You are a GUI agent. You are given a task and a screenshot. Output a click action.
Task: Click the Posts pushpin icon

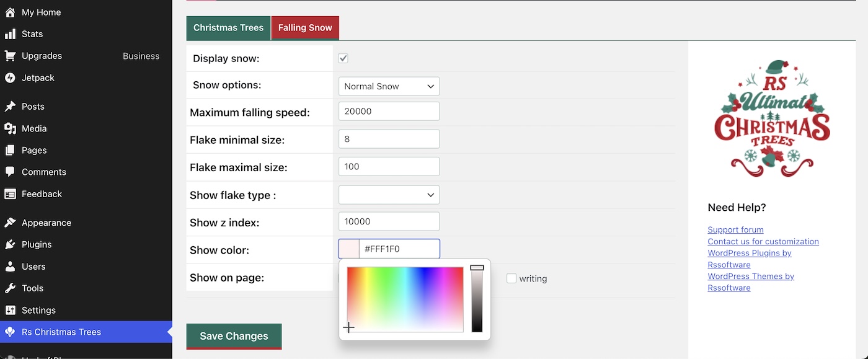10,107
